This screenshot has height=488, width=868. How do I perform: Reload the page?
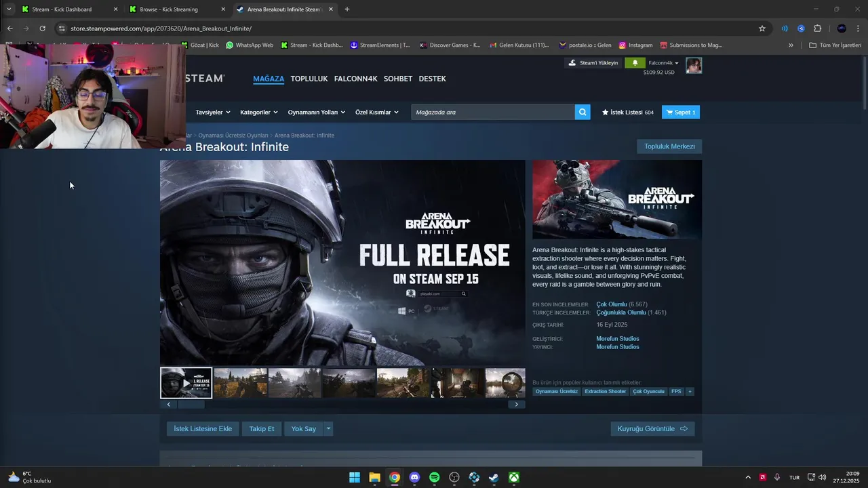coord(42,28)
